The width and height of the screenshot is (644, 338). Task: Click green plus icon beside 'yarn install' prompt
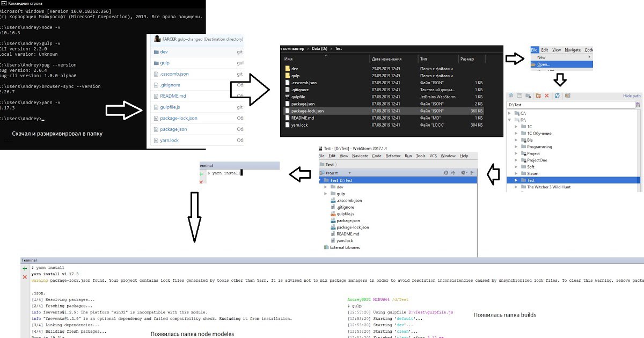[x=201, y=174]
